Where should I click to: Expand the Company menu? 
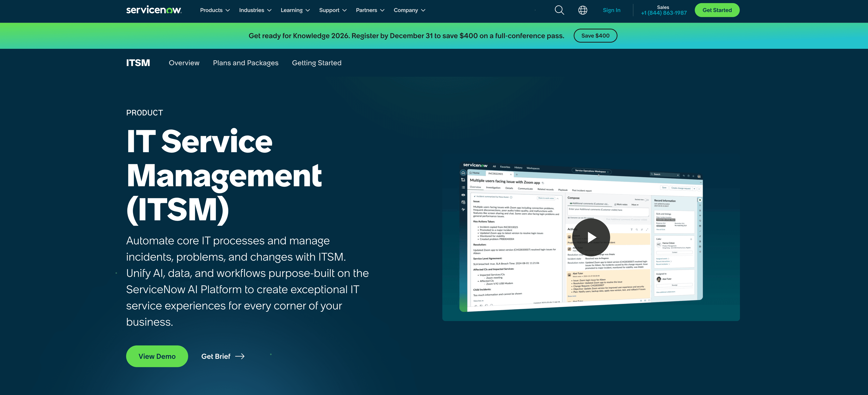tap(409, 10)
